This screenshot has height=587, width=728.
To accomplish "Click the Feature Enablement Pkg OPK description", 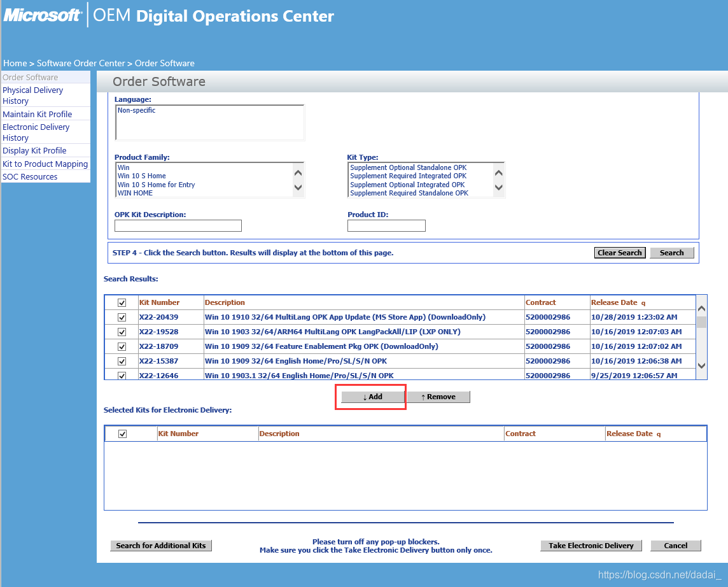I will (x=321, y=346).
